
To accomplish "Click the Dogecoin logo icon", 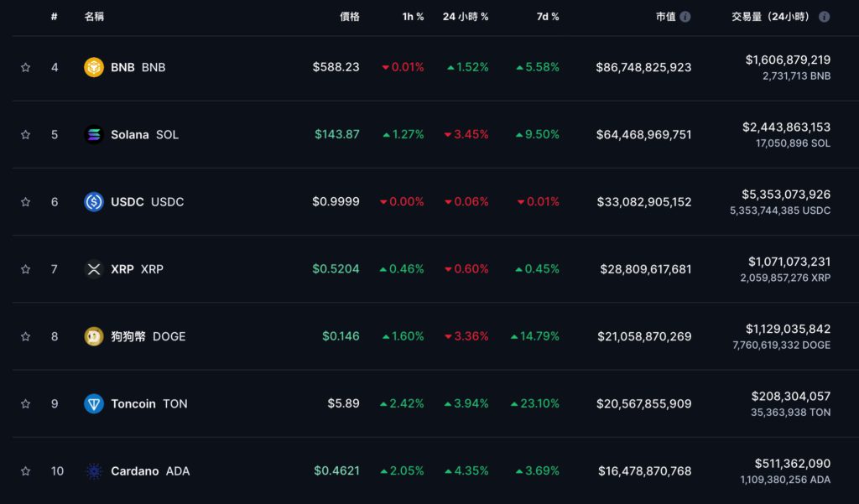I will coord(94,336).
